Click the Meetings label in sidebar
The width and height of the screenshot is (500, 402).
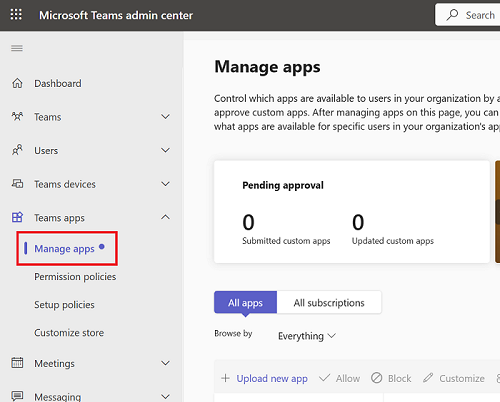(54, 363)
